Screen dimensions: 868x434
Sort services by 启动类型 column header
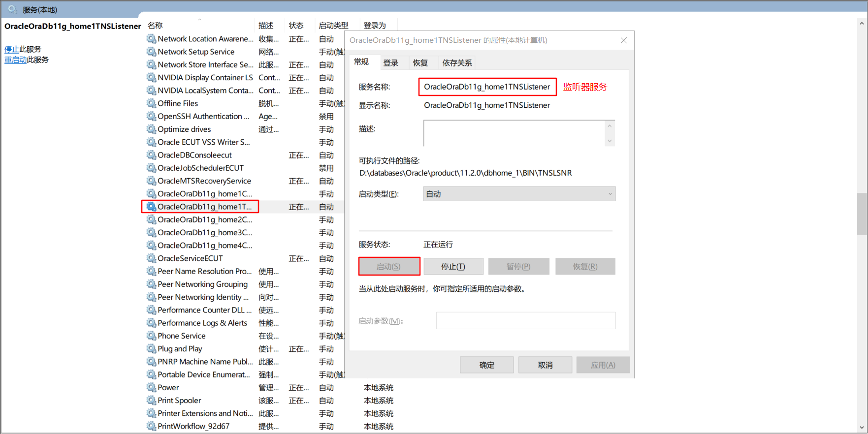pyautogui.click(x=333, y=25)
